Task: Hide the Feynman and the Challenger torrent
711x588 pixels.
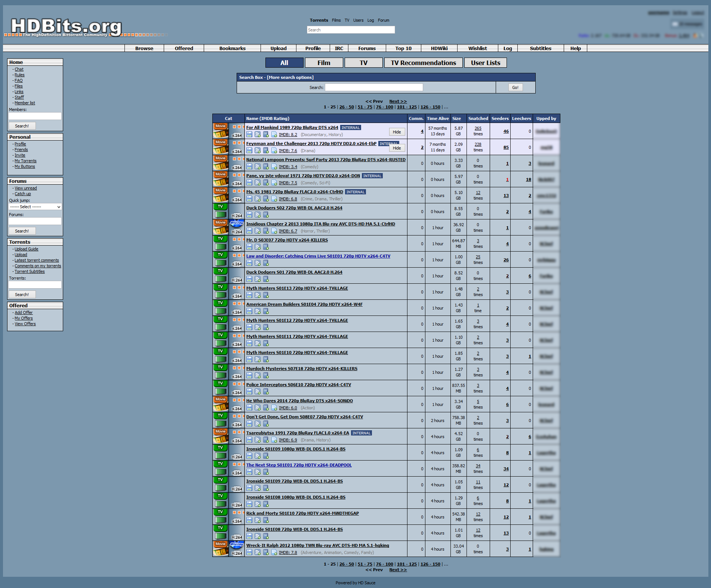Action: tap(397, 148)
